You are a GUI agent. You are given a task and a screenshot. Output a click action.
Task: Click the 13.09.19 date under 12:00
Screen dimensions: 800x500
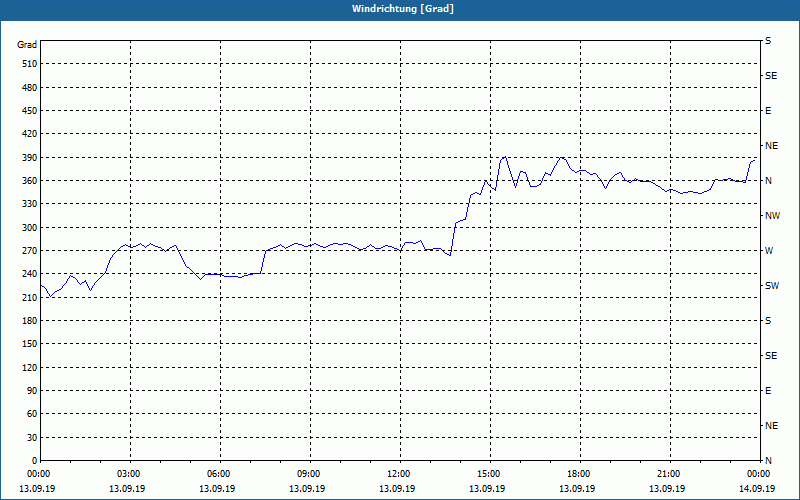tap(397, 489)
